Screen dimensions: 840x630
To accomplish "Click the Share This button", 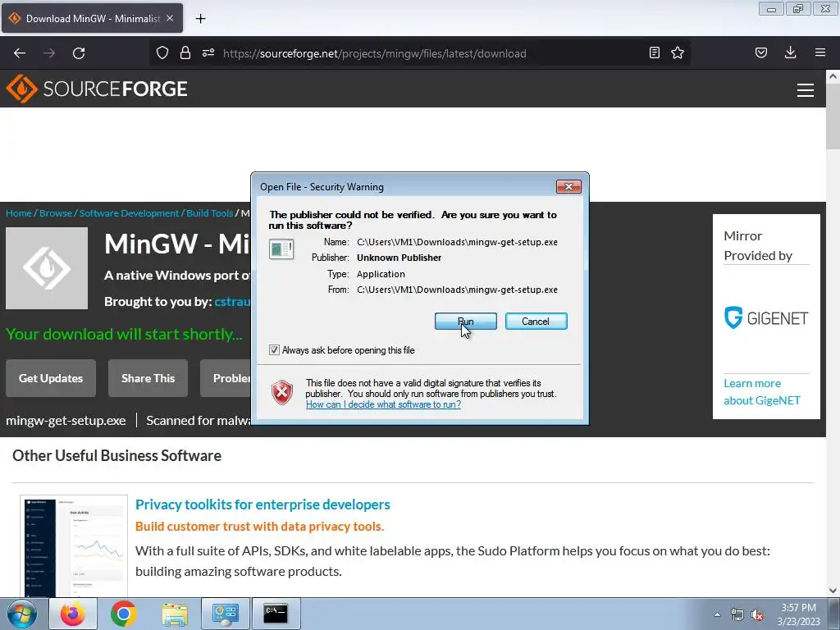I will [148, 378].
